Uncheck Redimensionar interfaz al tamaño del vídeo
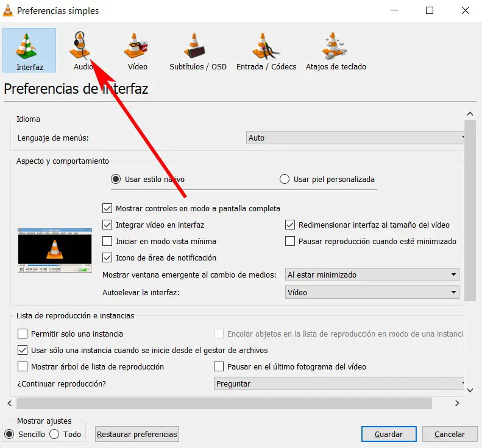This screenshot has width=482, height=448. [290, 225]
